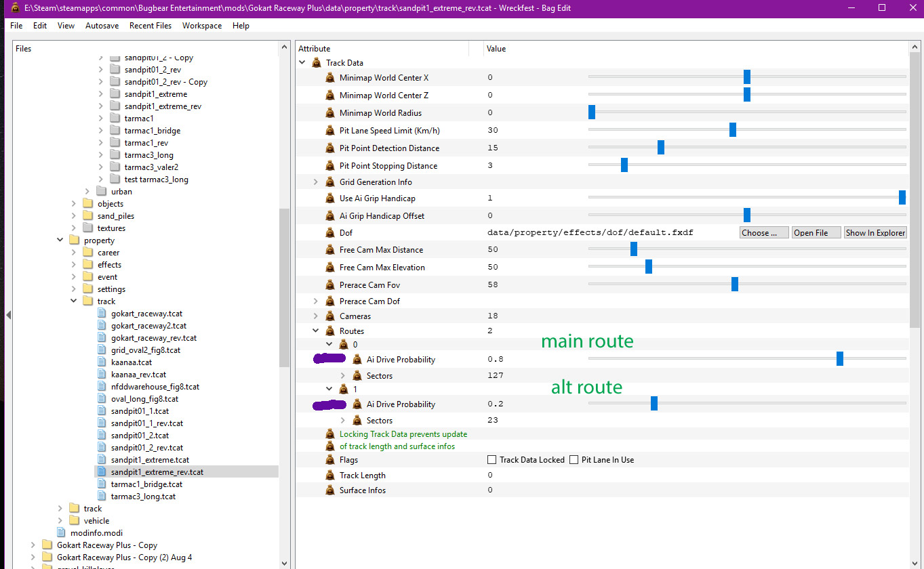Click the bag icon beside Prerace Cam Fov
Image resolution: width=924 pixels, height=569 pixels.
click(x=330, y=285)
